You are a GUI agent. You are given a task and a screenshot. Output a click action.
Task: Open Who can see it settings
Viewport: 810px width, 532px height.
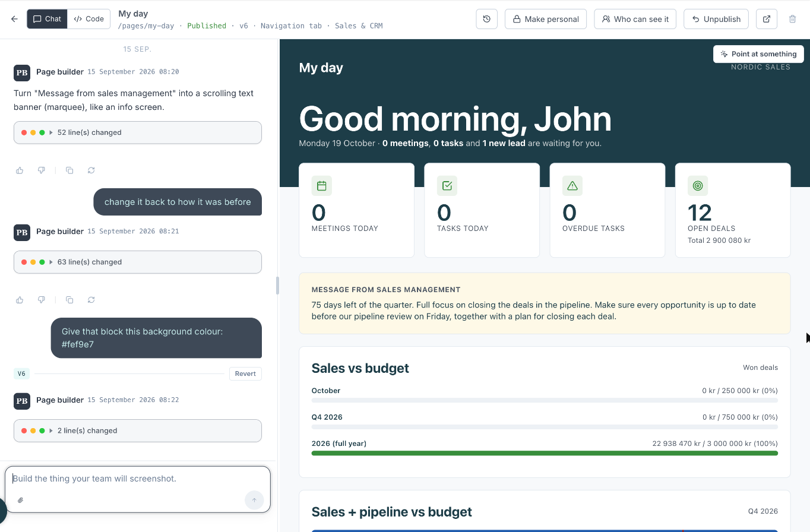[635, 19]
